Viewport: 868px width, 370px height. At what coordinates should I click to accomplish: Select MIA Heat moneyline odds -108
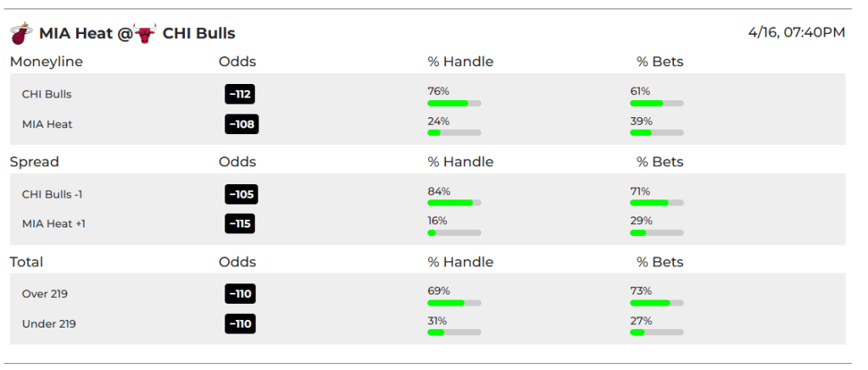pos(242,124)
